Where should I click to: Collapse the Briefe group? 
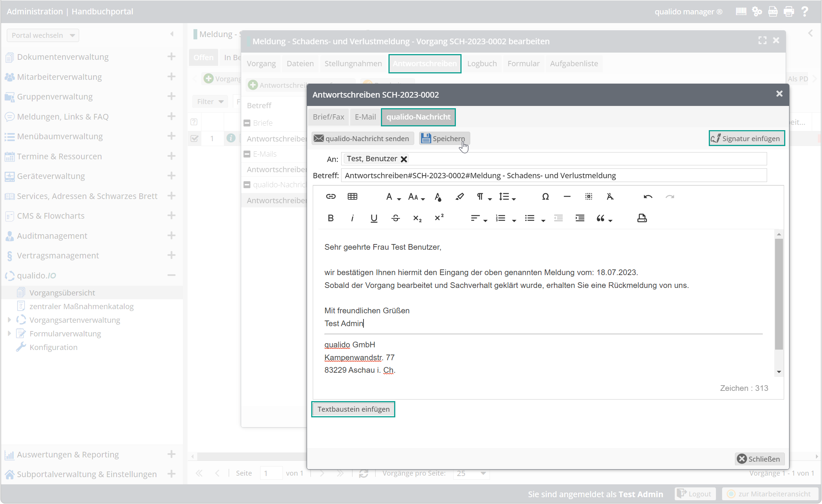pyautogui.click(x=247, y=123)
